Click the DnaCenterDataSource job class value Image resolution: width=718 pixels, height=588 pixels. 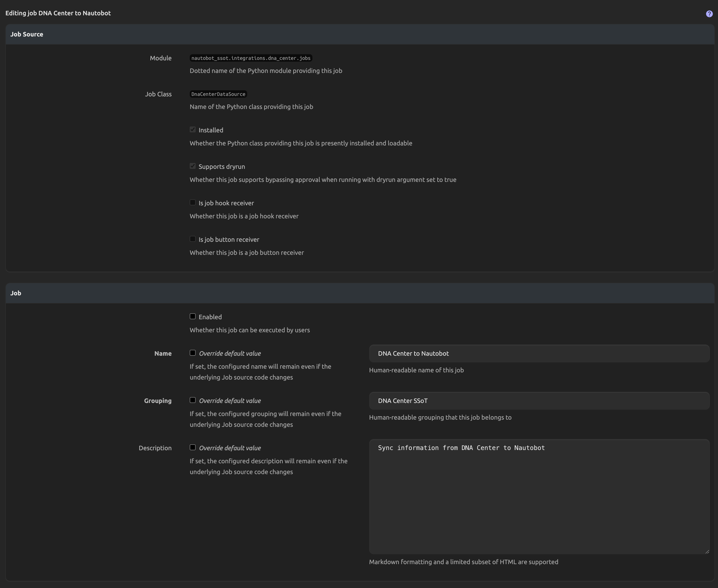point(218,94)
